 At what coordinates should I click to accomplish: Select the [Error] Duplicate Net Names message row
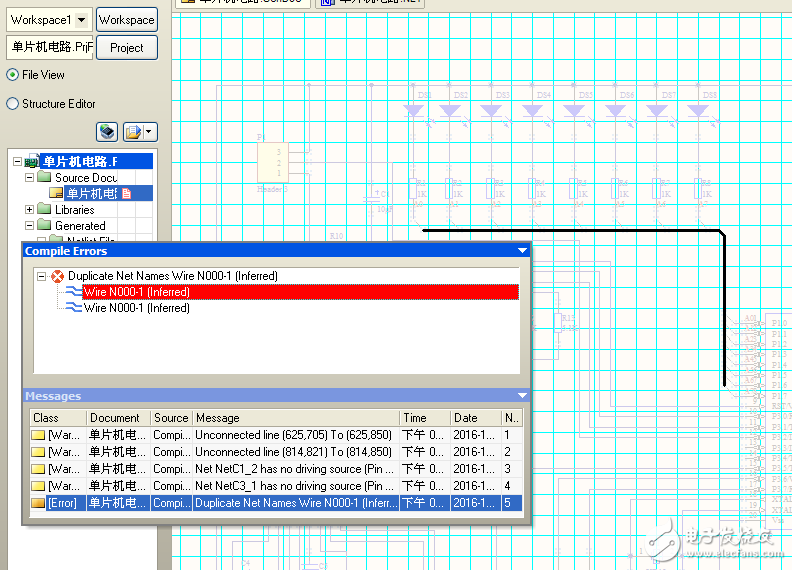point(276,503)
